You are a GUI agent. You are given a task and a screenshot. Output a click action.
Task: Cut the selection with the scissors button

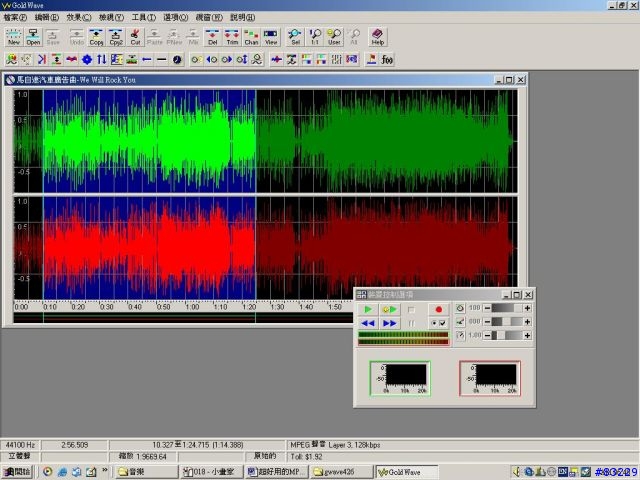tap(136, 37)
